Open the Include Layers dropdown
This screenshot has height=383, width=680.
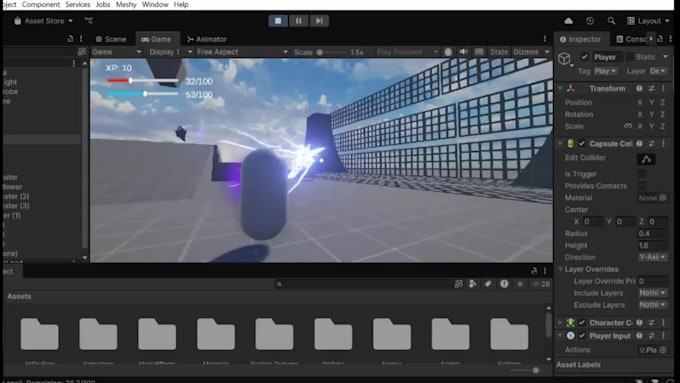coord(653,293)
